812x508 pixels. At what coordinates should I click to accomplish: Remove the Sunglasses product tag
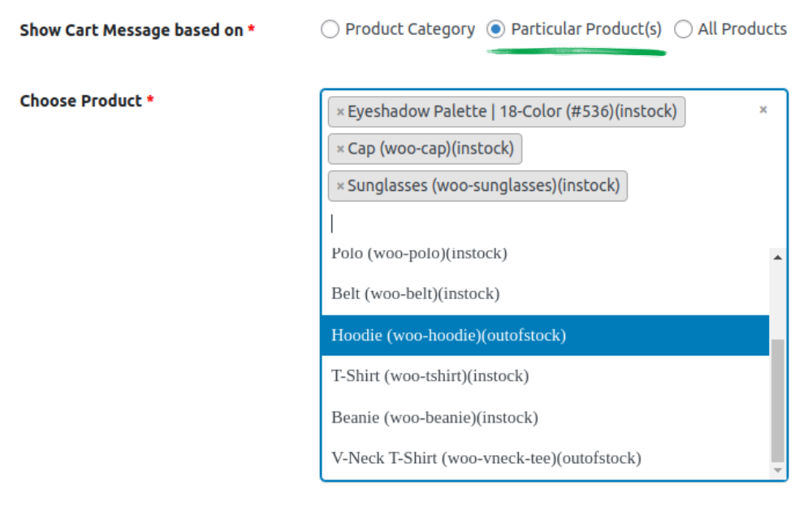(x=340, y=187)
